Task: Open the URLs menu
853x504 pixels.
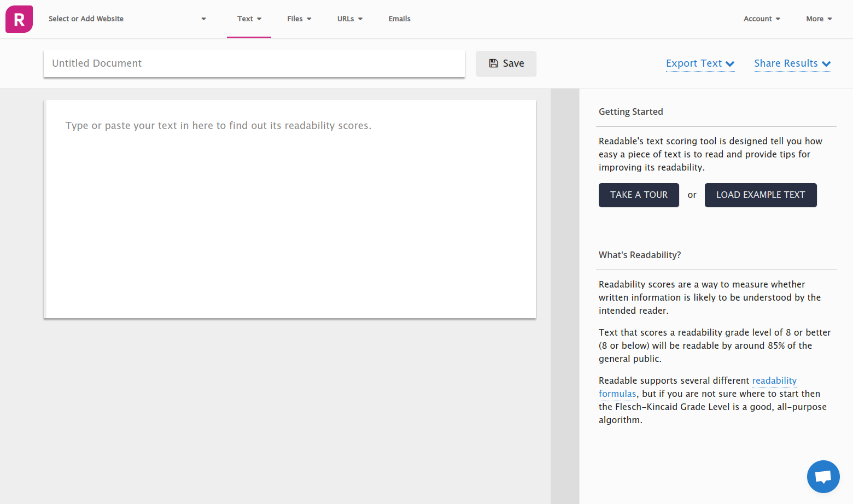Action: [x=350, y=19]
